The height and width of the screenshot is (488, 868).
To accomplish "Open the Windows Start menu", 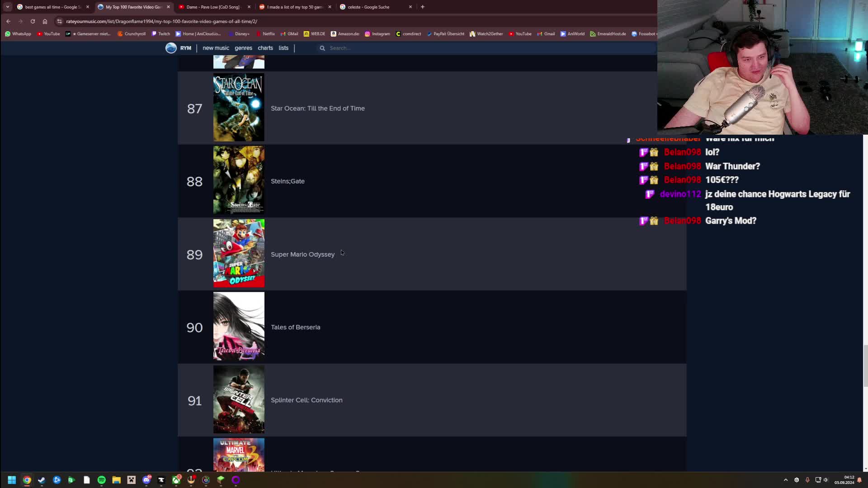I will point(12,480).
